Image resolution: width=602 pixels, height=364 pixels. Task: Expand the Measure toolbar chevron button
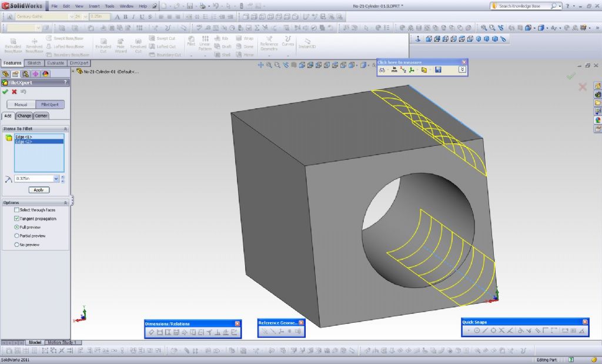point(462,69)
